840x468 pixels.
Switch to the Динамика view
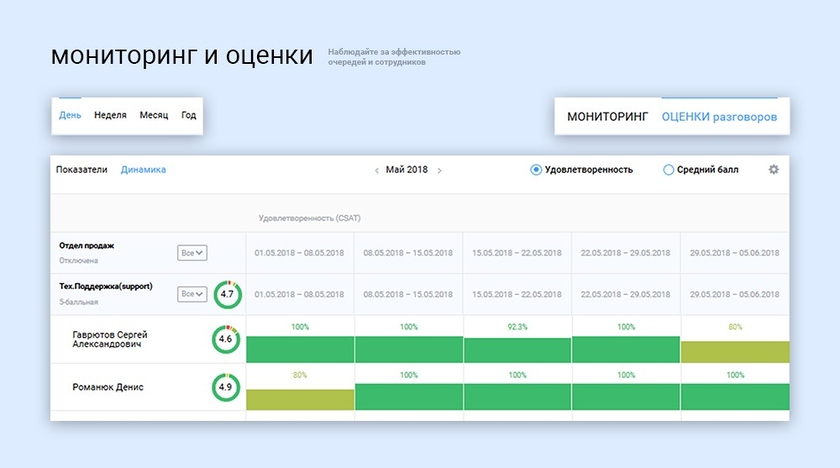143,170
